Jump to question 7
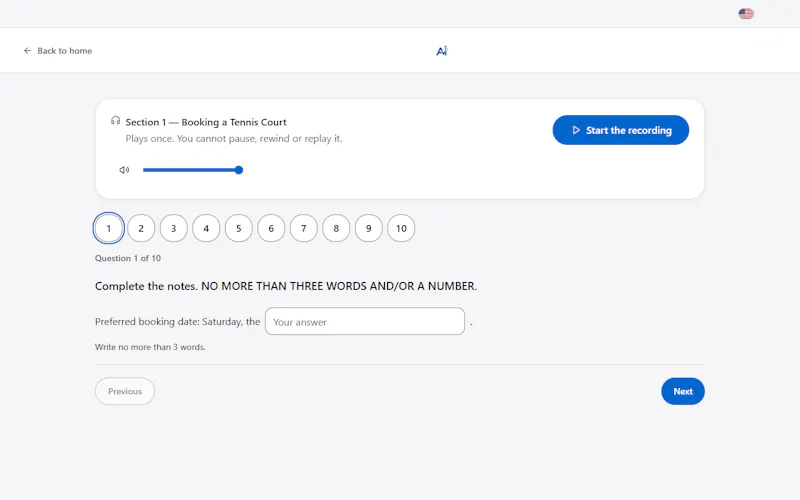The height and width of the screenshot is (500, 800). pos(304,228)
